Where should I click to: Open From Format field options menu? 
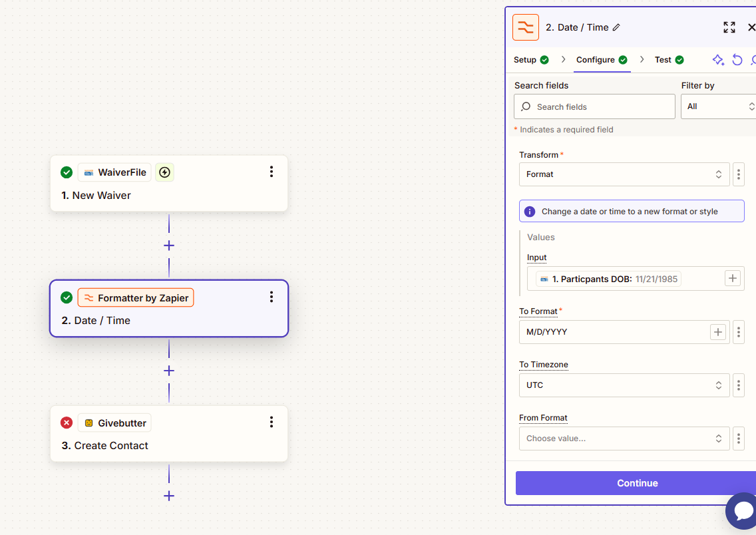[x=738, y=438]
